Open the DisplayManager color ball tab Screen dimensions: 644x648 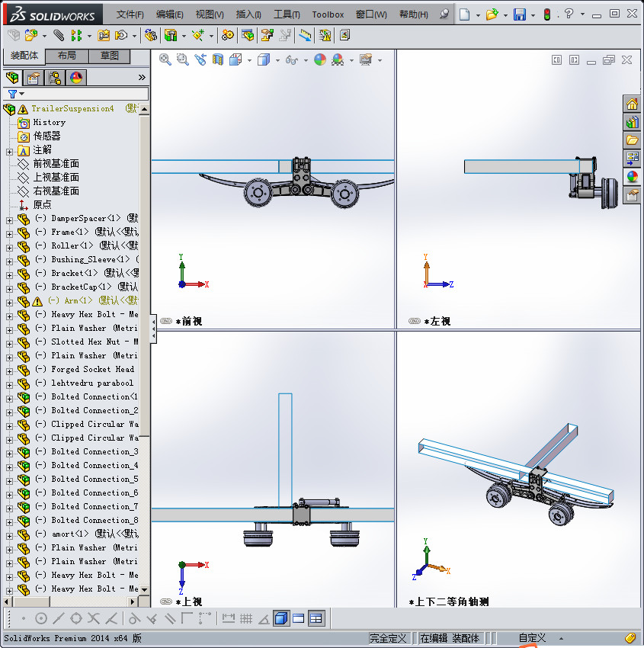(76, 78)
